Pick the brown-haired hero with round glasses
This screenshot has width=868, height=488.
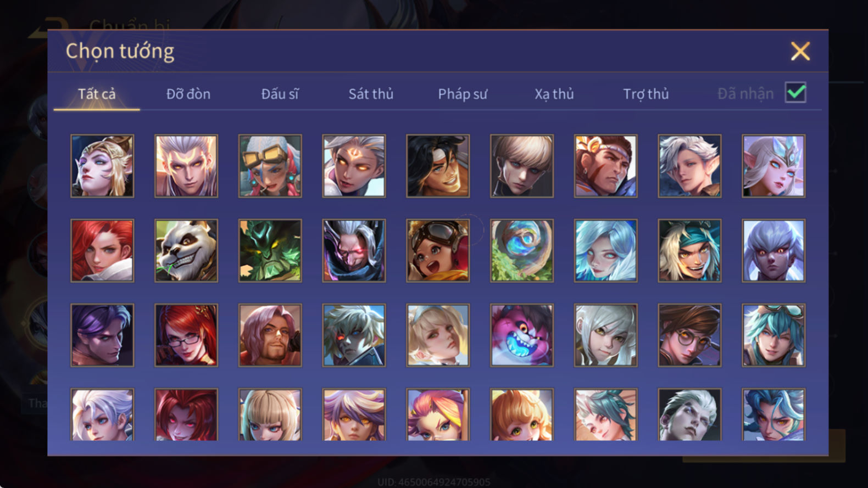tap(689, 335)
